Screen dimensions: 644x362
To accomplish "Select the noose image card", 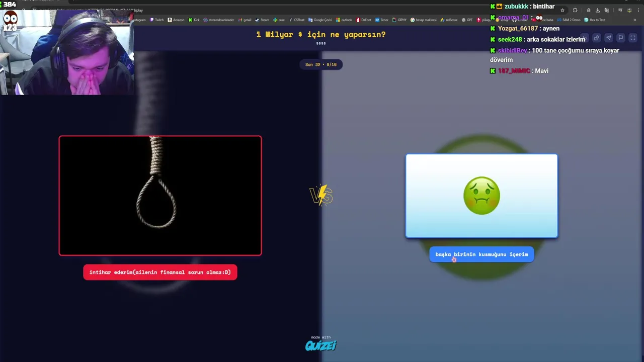I will point(160,196).
